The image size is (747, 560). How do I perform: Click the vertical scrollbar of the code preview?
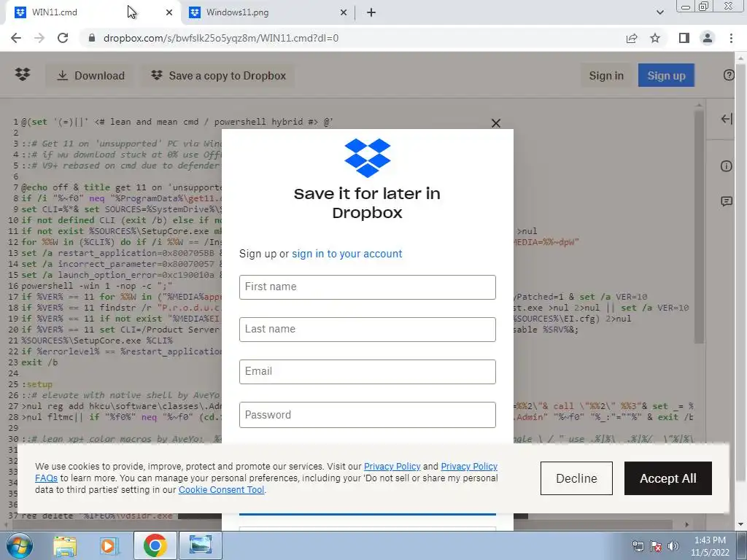pos(699,227)
